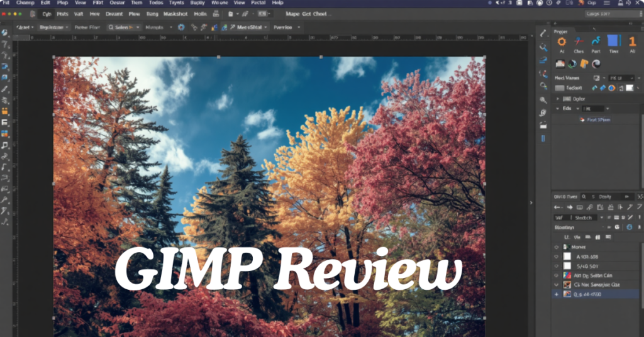Viewport: 644px width, 337px height.
Task: Select the magnifier tool in right vertical strip
Action: point(543,47)
